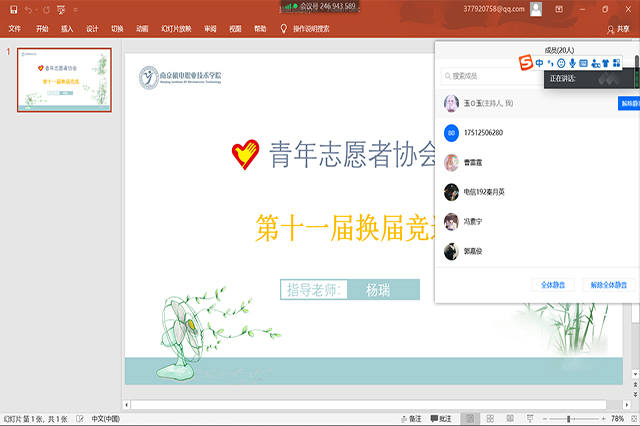Open the emoji face icon in Sogou toolbar
Screen dimensions: 640x426
(x=560, y=63)
